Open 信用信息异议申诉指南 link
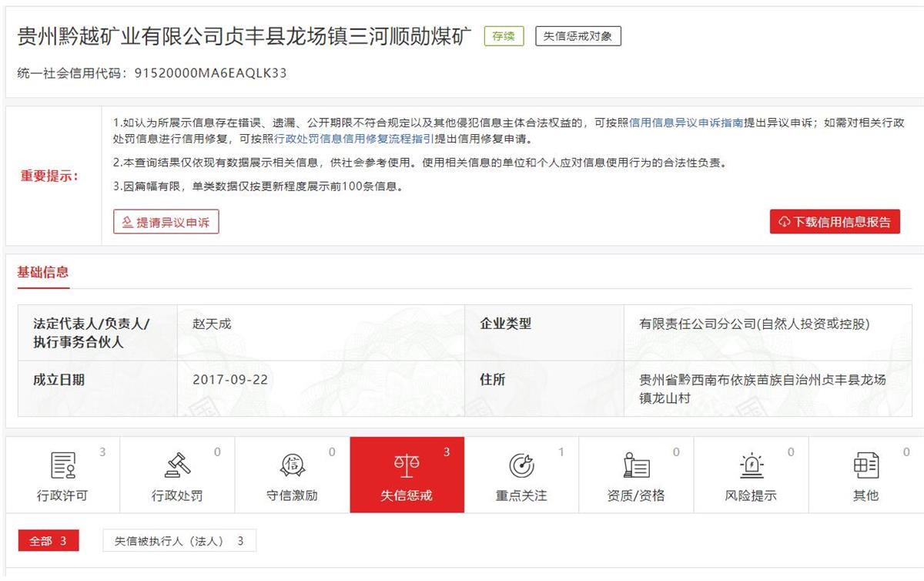Image resolution: width=924 pixels, height=581 pixels. pos(686,123)
